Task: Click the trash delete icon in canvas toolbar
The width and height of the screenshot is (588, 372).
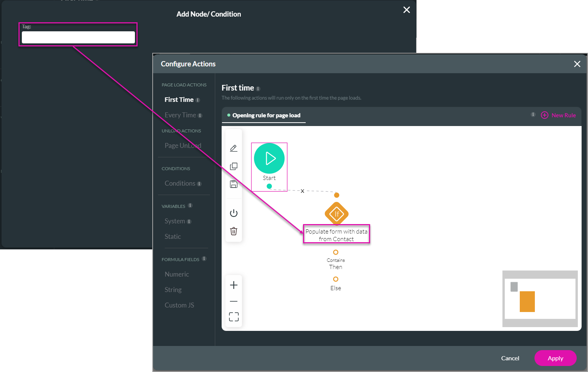Action: coord(234,231)
